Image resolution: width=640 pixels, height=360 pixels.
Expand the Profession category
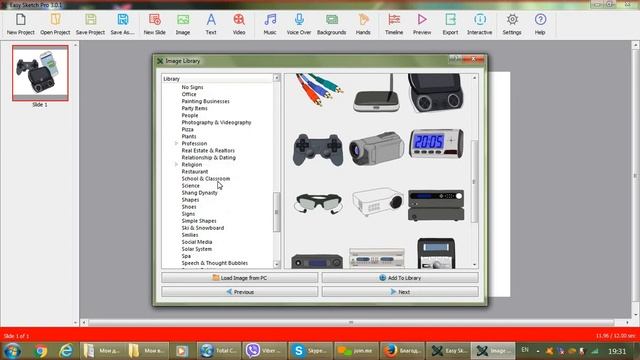(x=176, y=143)
